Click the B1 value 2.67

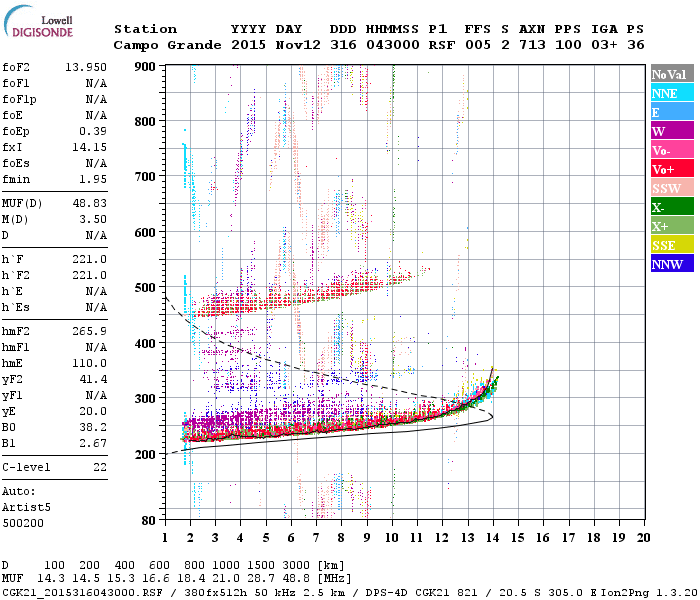(x=93, y=443)
